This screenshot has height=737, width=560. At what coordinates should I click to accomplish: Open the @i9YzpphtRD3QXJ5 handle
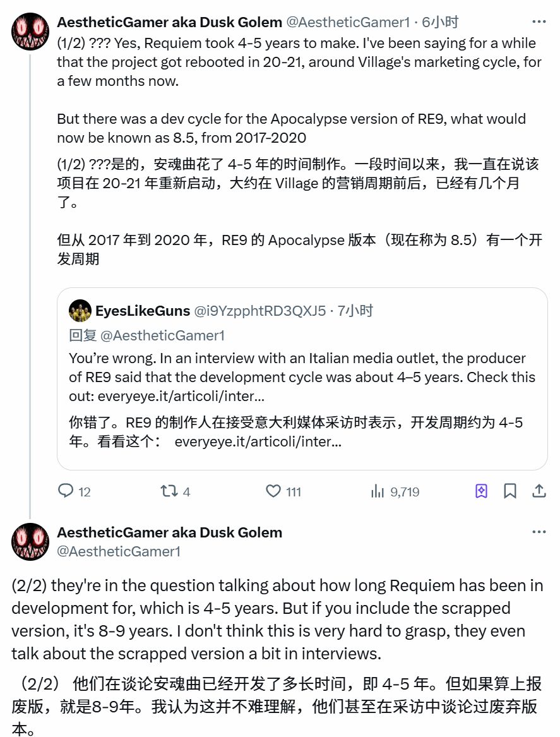click(x=260, y=311)
